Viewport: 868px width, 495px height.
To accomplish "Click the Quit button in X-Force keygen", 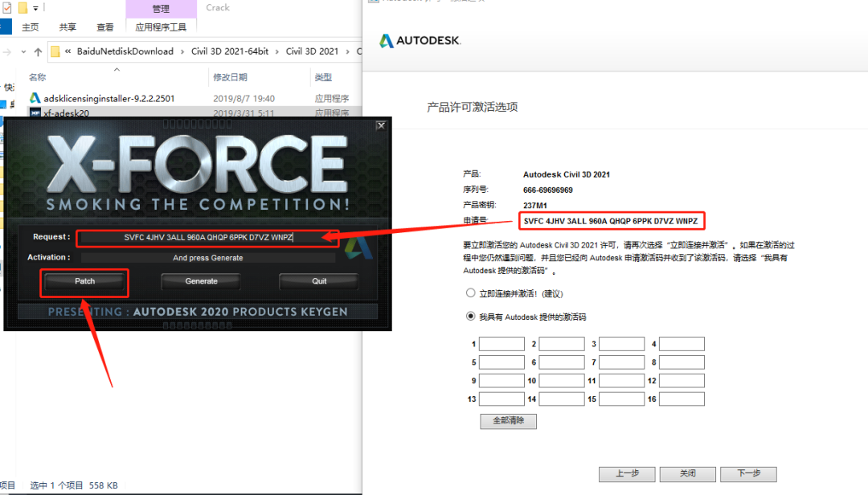I will [319, 281].
